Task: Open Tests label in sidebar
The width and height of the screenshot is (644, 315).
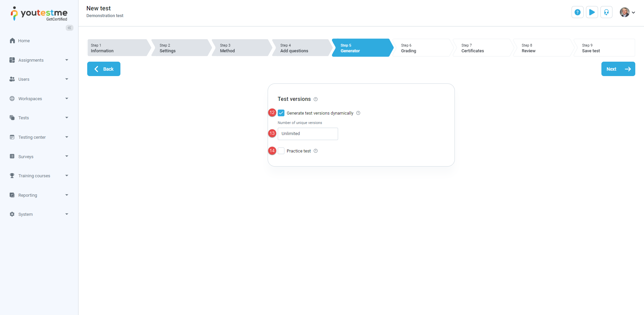Action: 23,118
